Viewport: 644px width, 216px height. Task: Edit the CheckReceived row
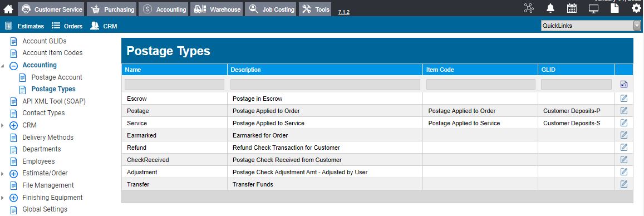point(624,159)
